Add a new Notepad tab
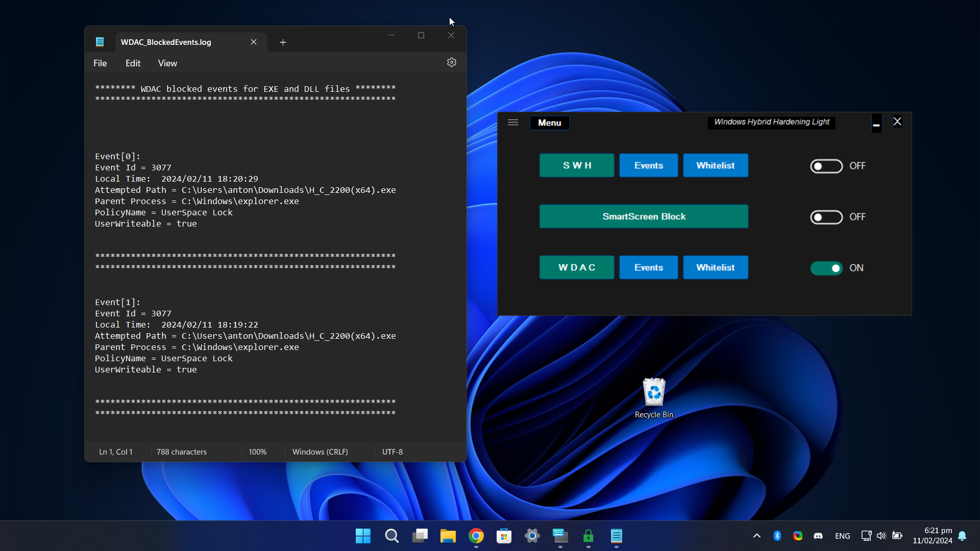 [x=283, y=42]
